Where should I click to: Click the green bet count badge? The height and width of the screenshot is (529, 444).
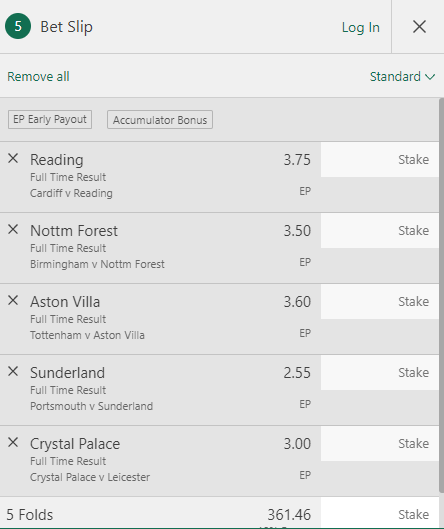tap(18, 26)
